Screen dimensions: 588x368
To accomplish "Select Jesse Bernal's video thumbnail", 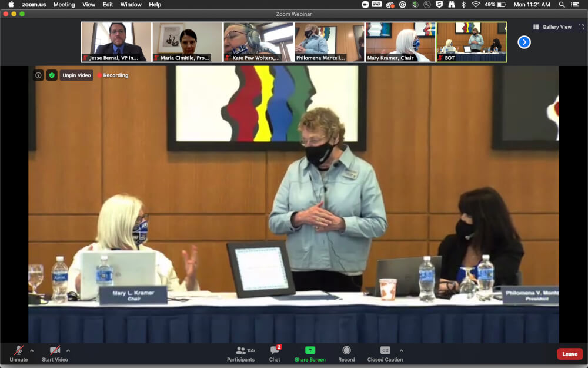I will (116, 42).
